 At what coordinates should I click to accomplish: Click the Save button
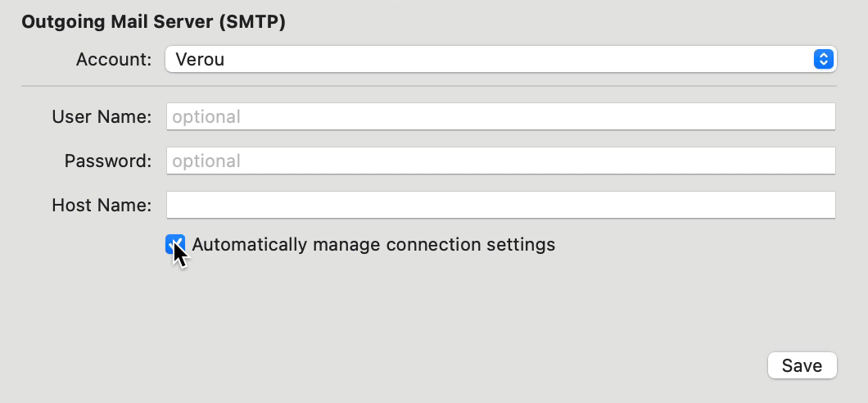tap(802, 366)
